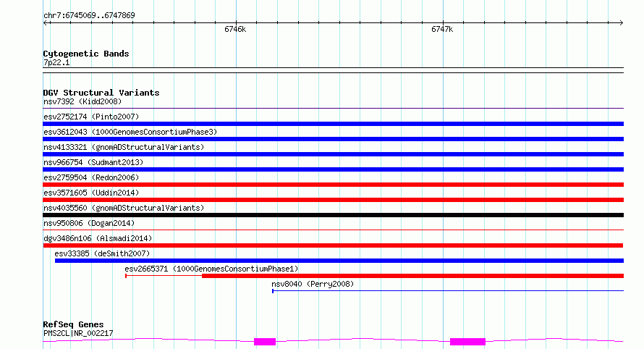Click the chr7:6745069..6747869 coordinate label
The height and width of the screenshot is (349, 644).
click(x=89, y=15)
